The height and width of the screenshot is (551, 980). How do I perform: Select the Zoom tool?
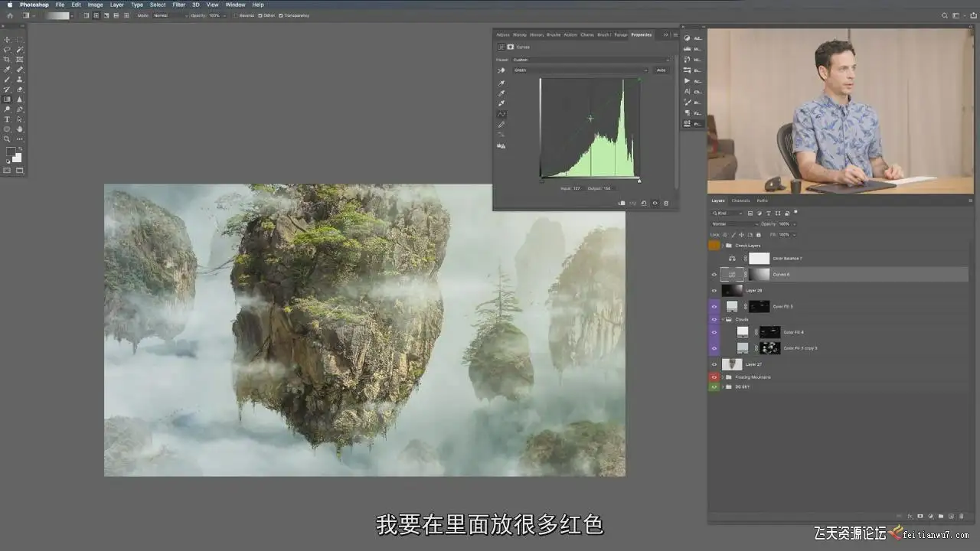[x=8, y=139]
